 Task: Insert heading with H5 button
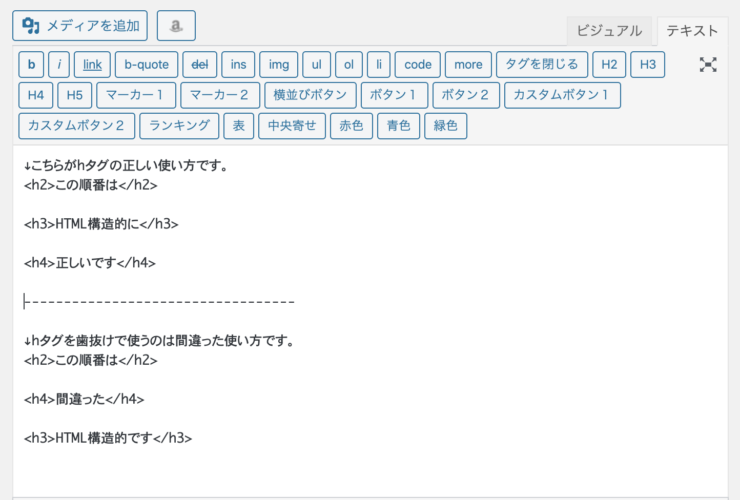[75, 95]
